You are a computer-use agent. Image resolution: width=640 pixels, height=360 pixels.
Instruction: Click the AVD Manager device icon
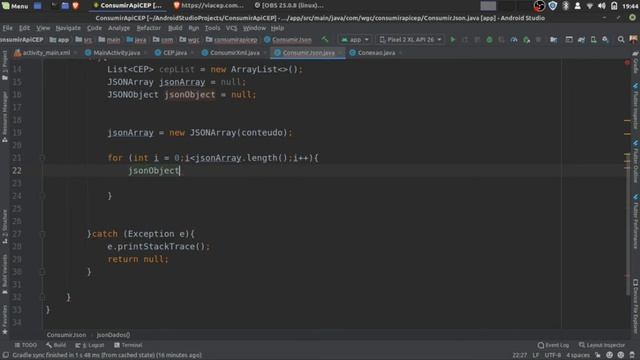tap(593, 40)
